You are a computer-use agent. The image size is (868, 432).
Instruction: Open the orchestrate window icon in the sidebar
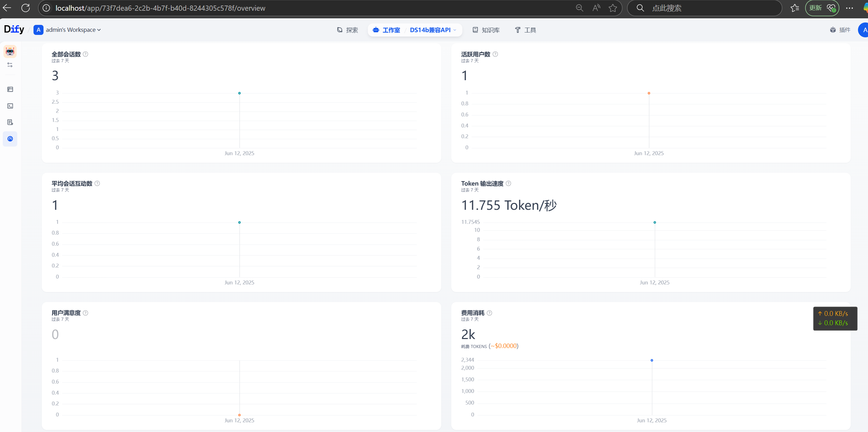pyautogui.click(x=10, y=90)
